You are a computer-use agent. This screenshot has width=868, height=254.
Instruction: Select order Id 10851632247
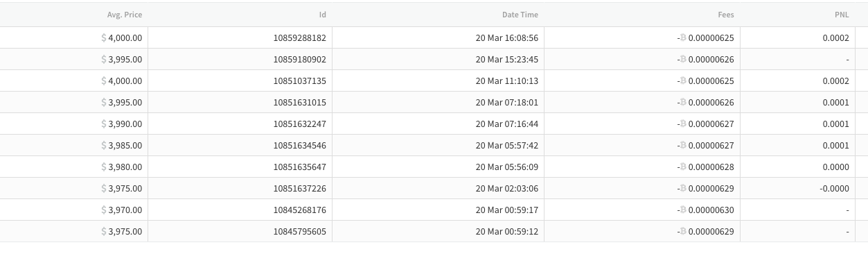pyautogui.click(x=300, y=124)
